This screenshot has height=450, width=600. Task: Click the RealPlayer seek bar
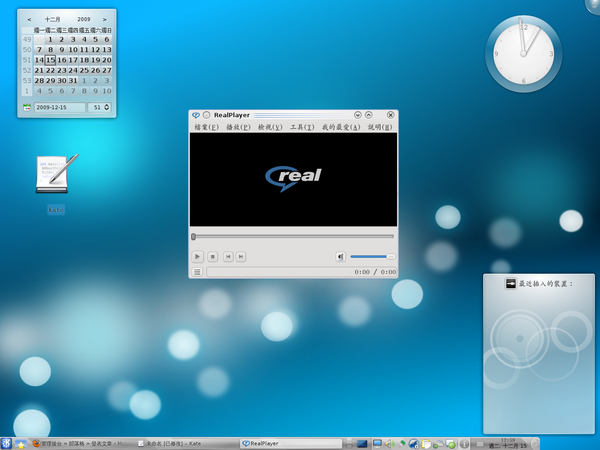coord(293,236)
